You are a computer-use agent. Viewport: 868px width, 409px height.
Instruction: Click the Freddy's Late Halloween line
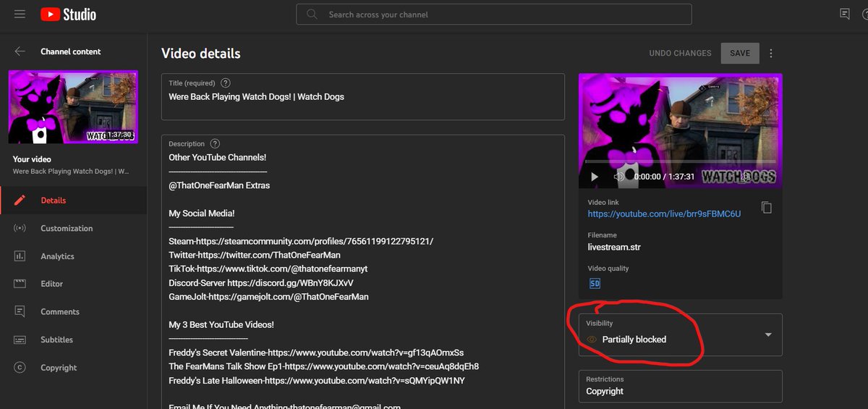tap(317, 380)
